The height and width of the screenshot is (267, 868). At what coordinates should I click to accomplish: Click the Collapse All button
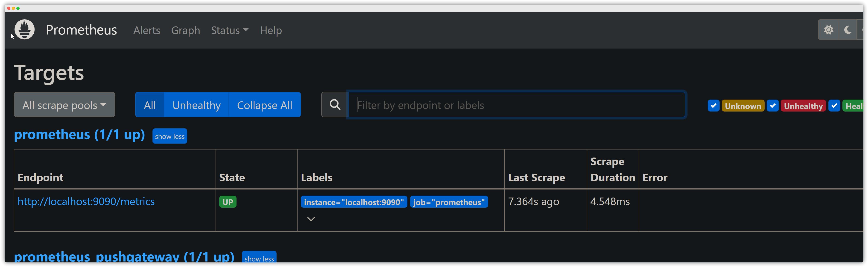265,105
